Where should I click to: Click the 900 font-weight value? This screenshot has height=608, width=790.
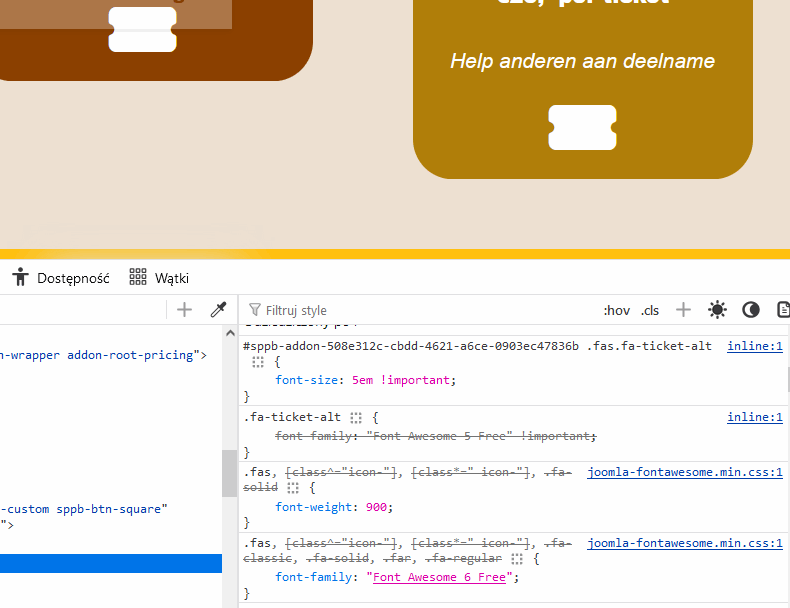[375, 507]
